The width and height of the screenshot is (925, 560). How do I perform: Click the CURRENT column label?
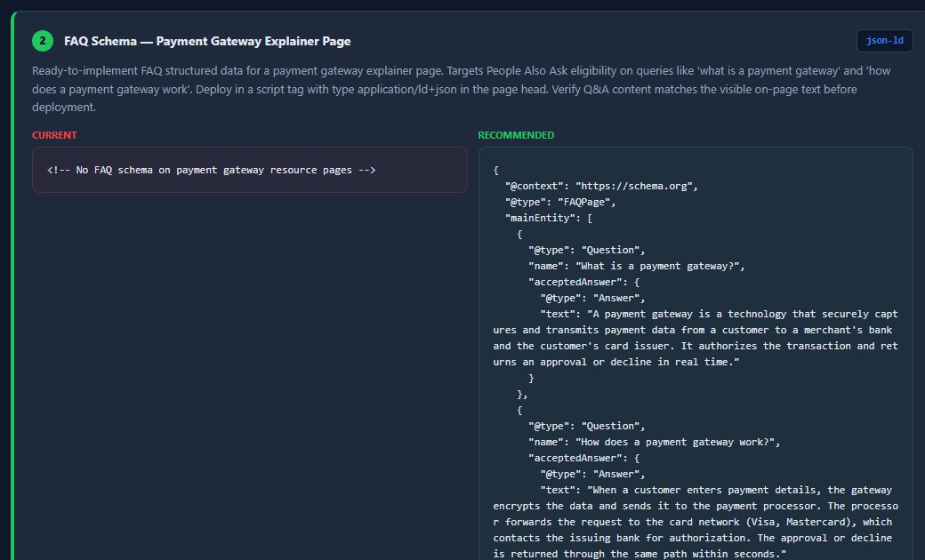[x=54, y=135]
